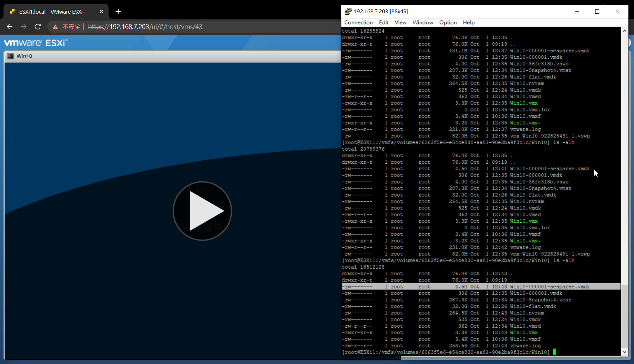Image resolution: width=634 pixels, height=364 pixels.
Task: Open the Window menu in terminal
Action: [x=423, y=22]
